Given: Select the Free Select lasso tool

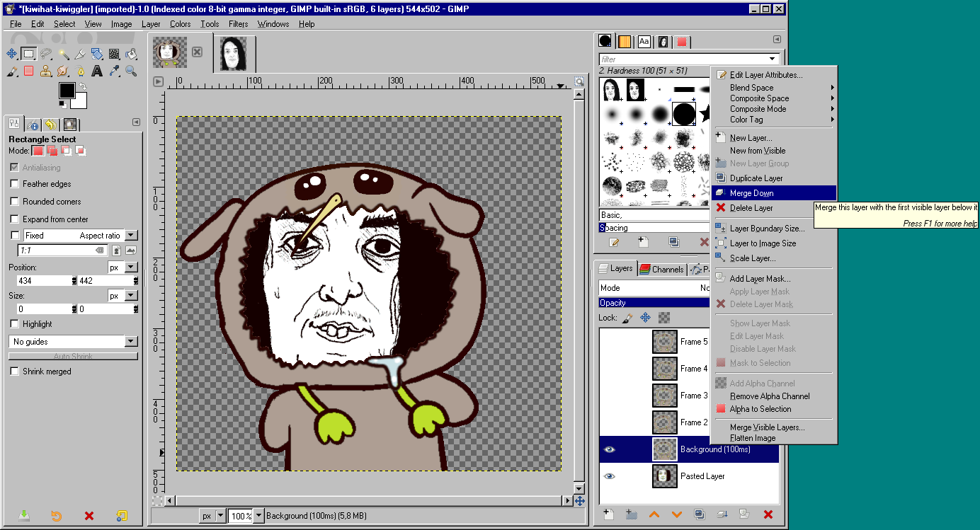Looking at the screenshot, I should pos(45,53).
